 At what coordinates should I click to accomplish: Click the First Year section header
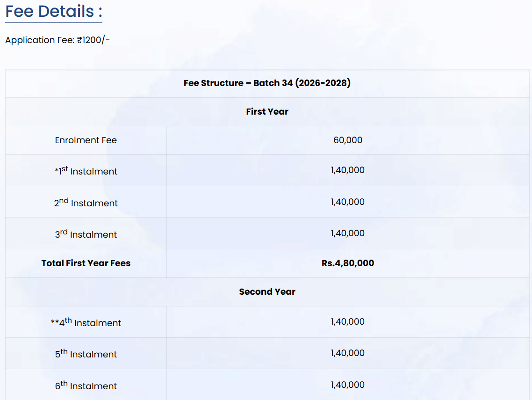(x=267, y=112)
